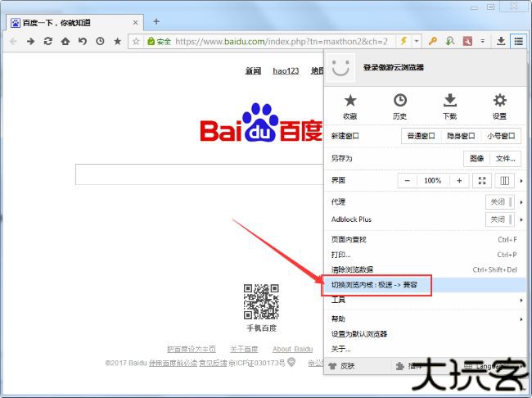Click the Baidu search input box

point(200,174)
